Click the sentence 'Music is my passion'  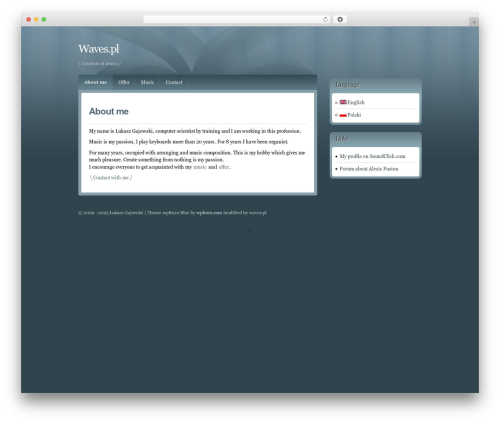tap(111, 142)
